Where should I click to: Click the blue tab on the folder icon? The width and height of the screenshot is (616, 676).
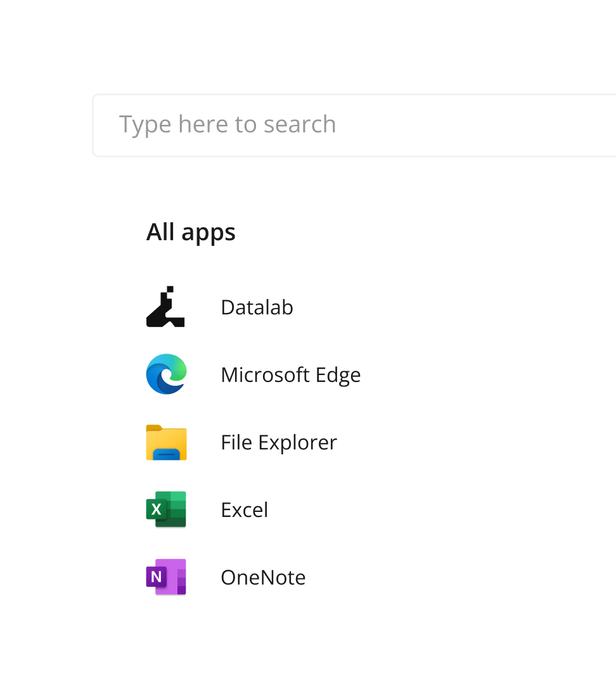point(166,454)
